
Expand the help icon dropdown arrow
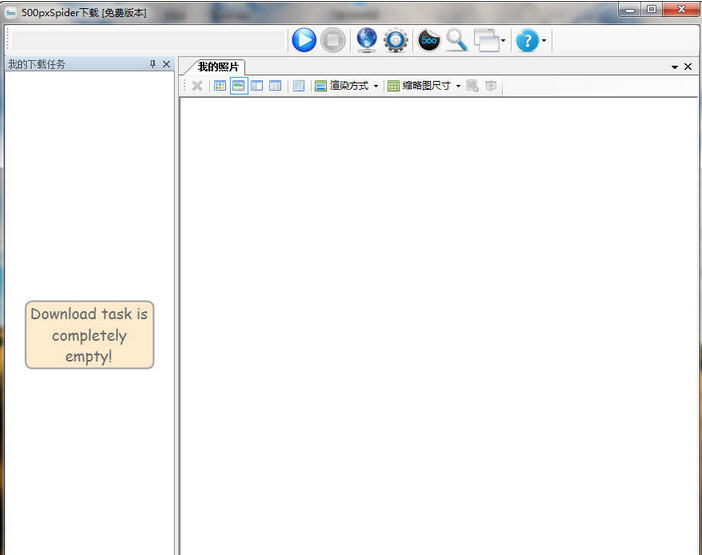point(544,41)
